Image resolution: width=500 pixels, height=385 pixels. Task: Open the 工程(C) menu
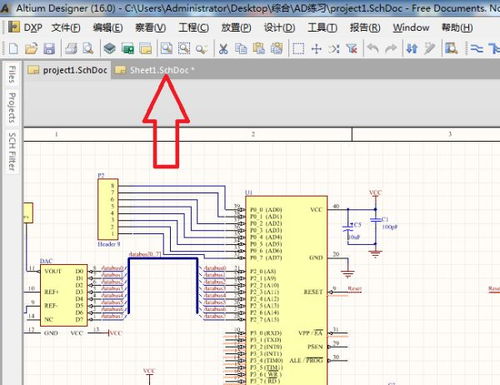pos(194,28)
